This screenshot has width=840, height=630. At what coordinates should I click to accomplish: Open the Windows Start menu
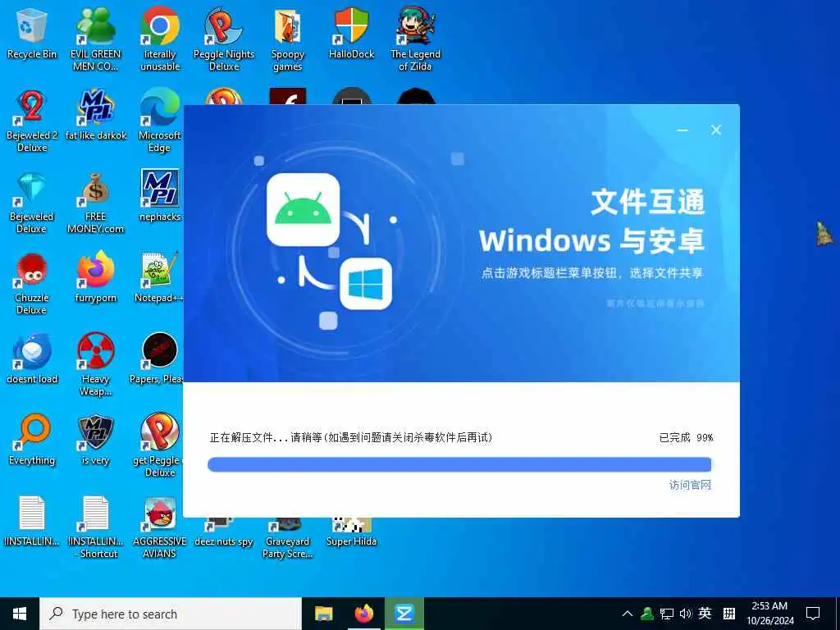[20, 614]
